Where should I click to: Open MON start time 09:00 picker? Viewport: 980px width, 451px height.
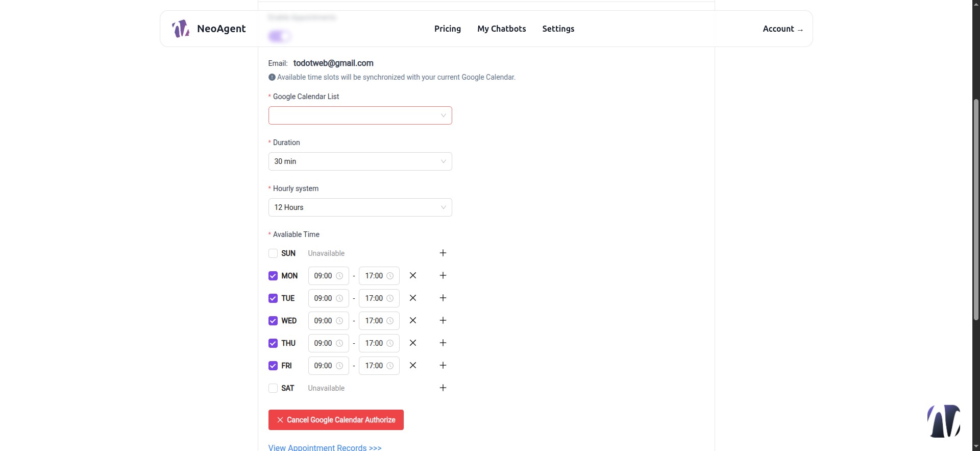[329, 276]
